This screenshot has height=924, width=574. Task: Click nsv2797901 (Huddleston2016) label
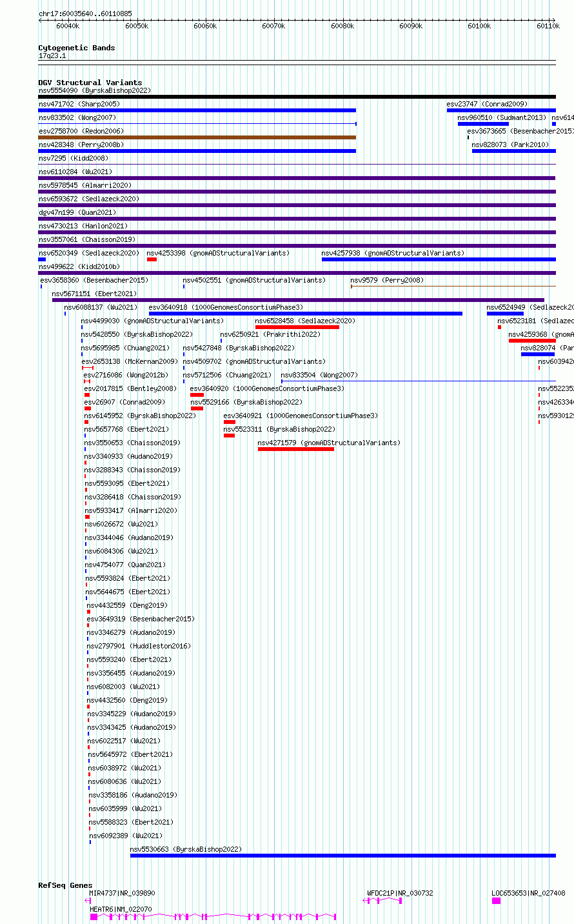point(139,646)
